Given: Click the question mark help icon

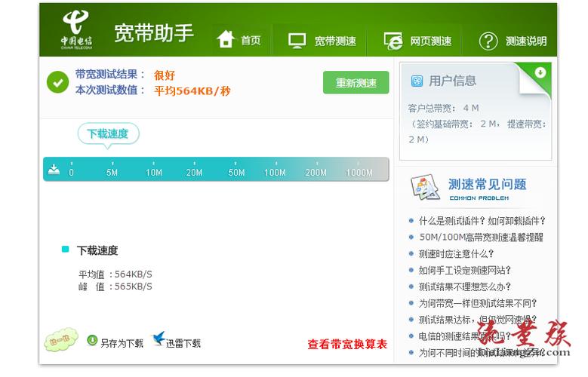Looking at the screenshot, I should click(488, 41).
